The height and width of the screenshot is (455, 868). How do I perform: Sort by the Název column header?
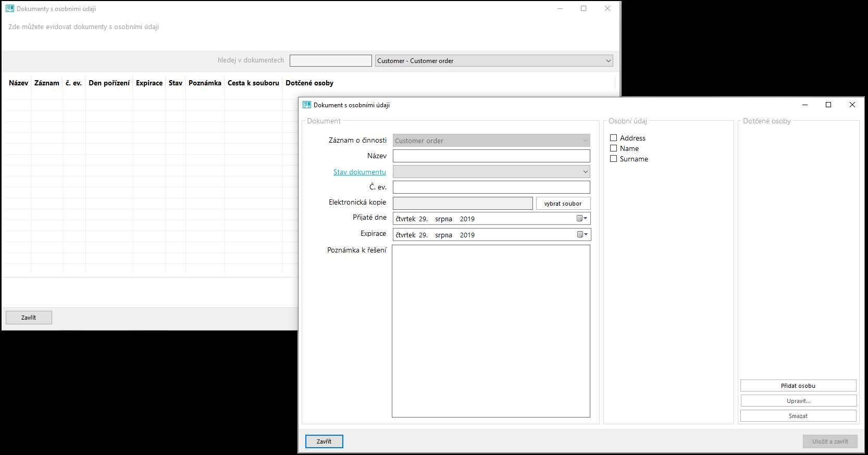pos(18,83)
